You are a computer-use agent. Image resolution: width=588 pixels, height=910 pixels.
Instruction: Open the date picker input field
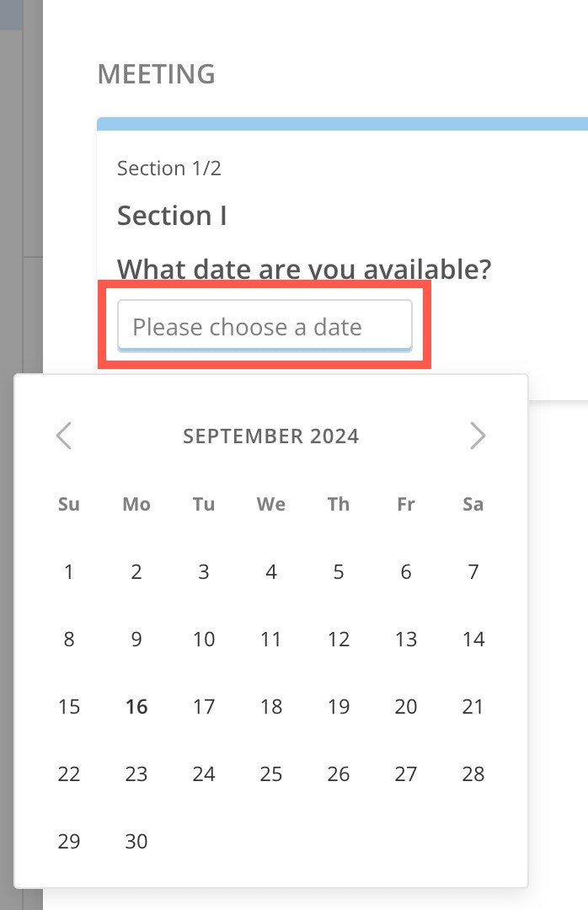[265, 326]
